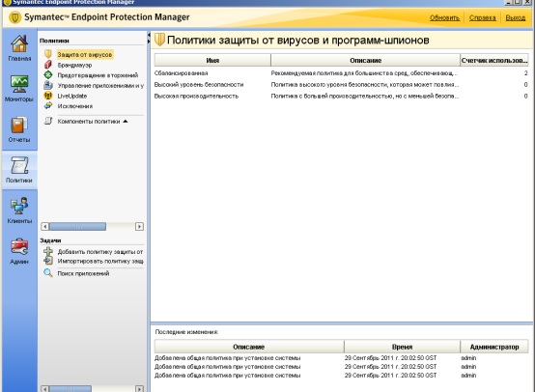Click left arrow of tasks pane scrollbar
The image size is (535, 392).
pos(44,388)
